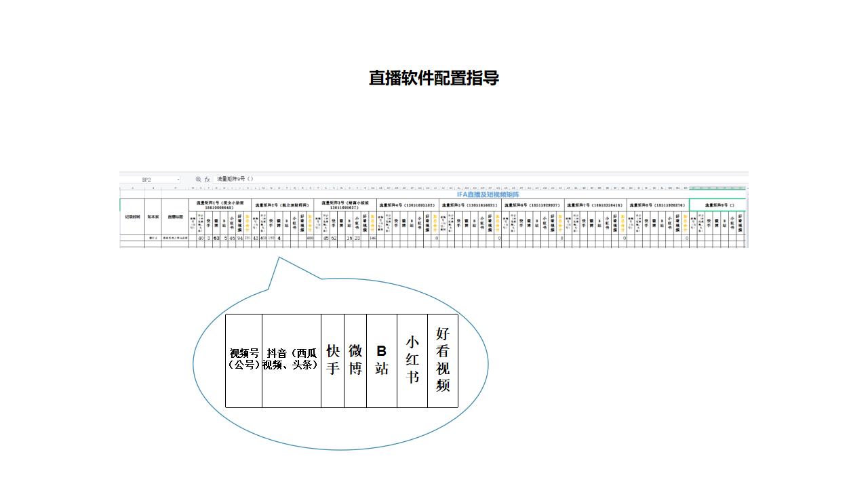The width and height of the screenshot is (868, 488).
Task: Click the cell with value 403
Action: 263,239
